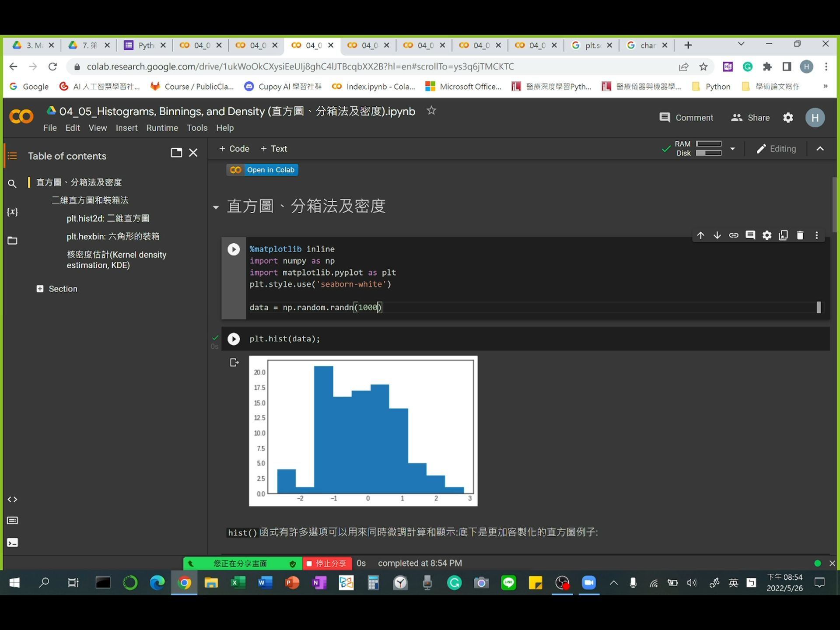Switch to the plt.s browser tab

pos(591,45)
